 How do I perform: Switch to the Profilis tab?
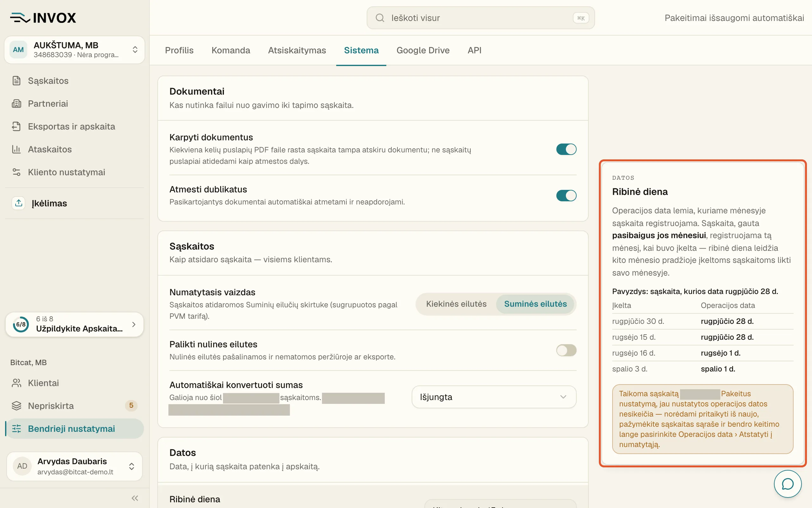pyautogui.click(x=179, y=50)
